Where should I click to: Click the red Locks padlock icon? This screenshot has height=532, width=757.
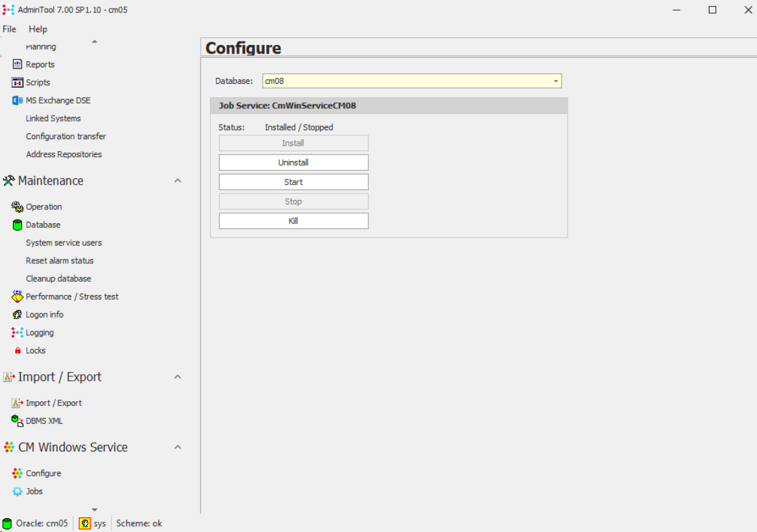[18, 350]
